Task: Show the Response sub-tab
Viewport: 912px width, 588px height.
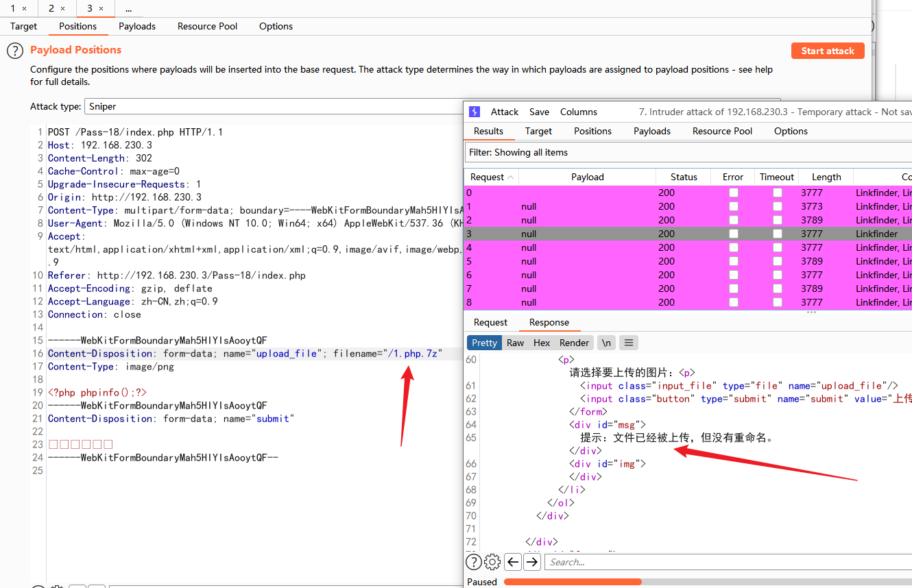Action: coord(549,322)
